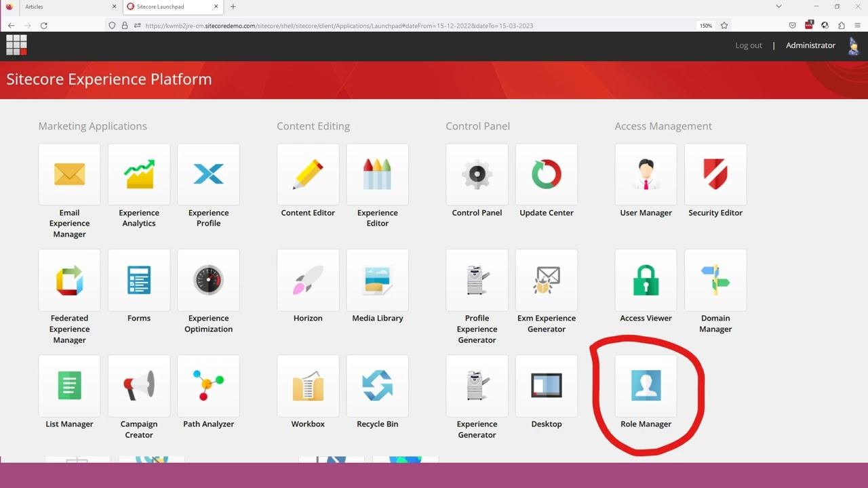Open a new browser tab
The image size is (868, 488).
[233, 7]
